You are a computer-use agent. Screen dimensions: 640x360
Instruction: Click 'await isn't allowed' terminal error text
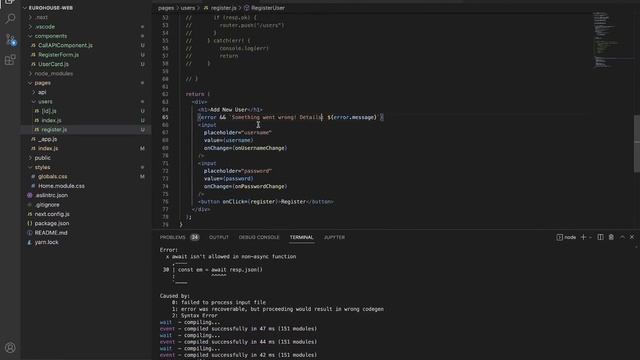click(x=234, y=257)
